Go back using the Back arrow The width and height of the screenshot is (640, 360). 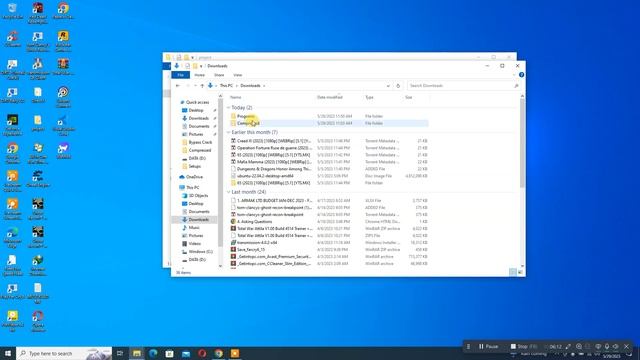click(x=178, y=86)
